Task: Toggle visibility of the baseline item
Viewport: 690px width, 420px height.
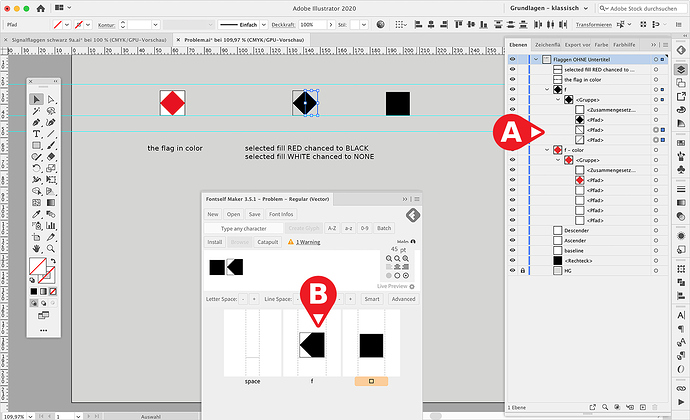Action: pyautogui.click(x=512, y=251)
